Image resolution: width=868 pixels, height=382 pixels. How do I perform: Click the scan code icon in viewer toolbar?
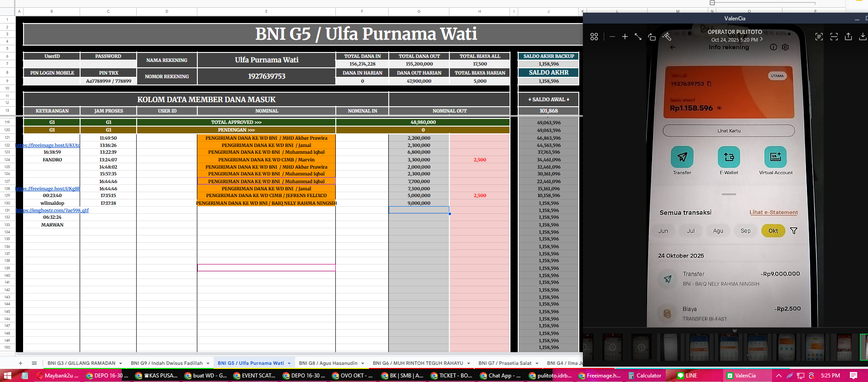[x=834, y=37]
